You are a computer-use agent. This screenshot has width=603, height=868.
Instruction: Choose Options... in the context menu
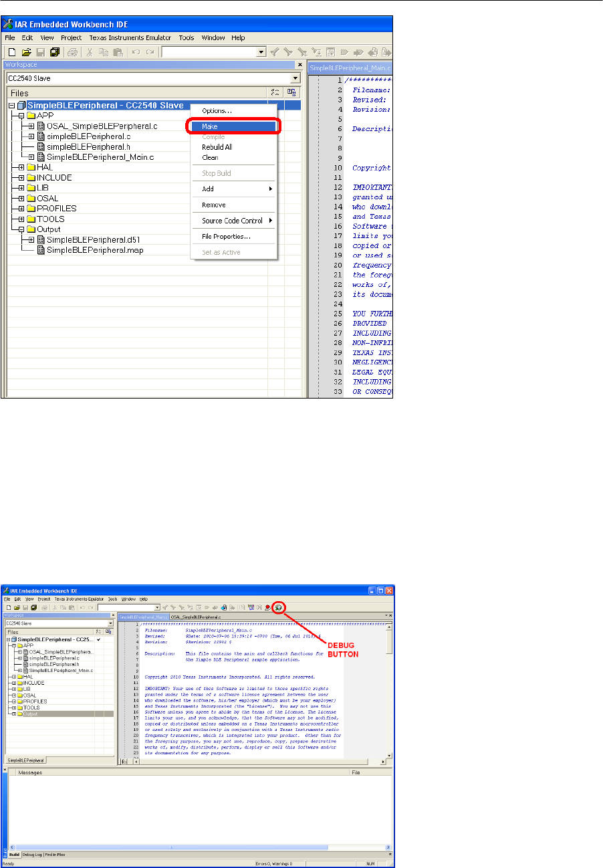pos(234,110)
